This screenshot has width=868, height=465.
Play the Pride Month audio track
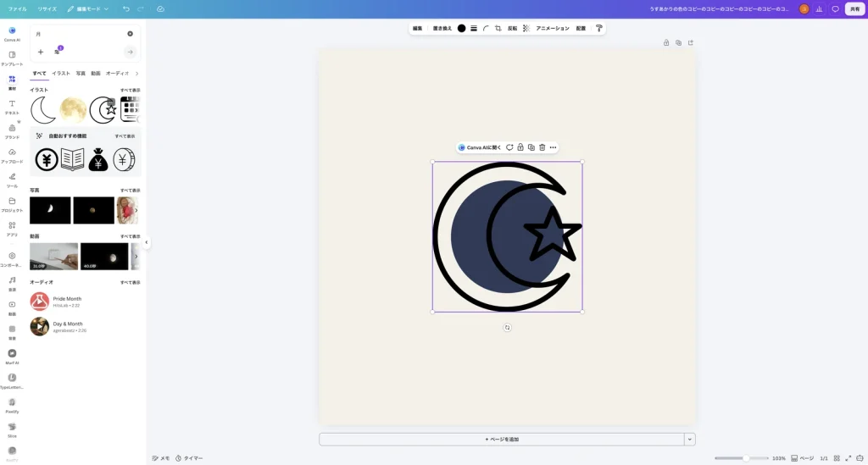coord(39,302)
